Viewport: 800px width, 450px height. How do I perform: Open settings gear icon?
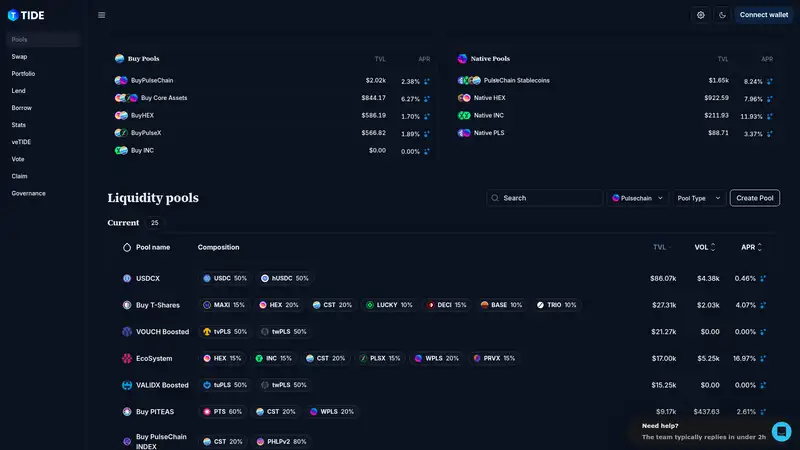701,15
